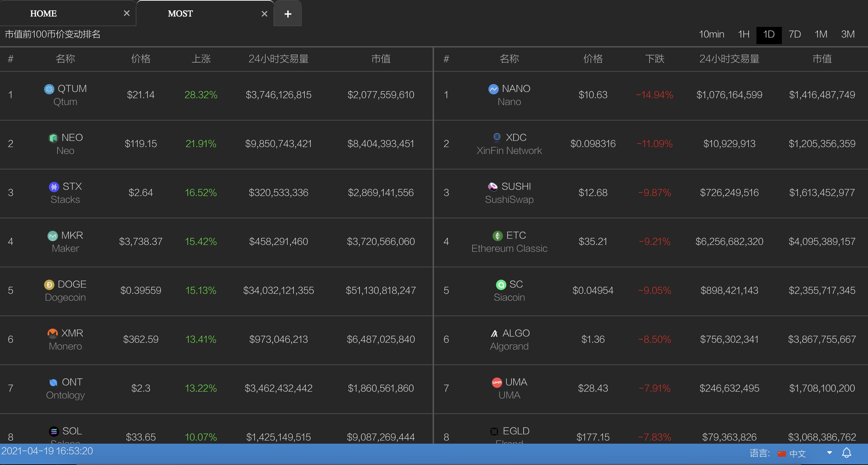The width and height of the screenshot is (868, 465).
Task: Click the XMR Monero coin icon
Action: pyautogui.click(x=52, y=334)
